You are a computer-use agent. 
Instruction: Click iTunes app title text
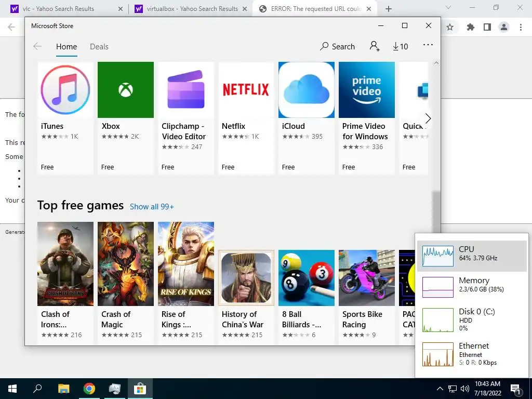tap(52, 126)
